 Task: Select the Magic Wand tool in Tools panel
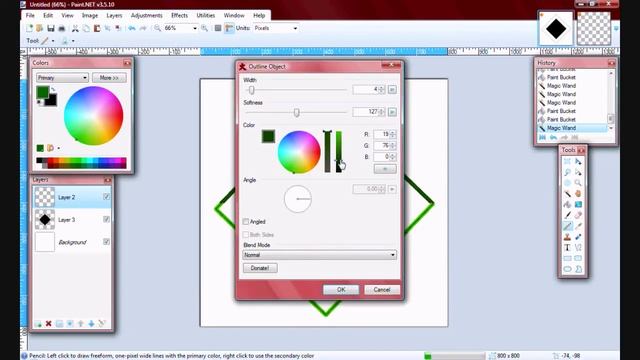pyautogui.click(x=567, y=193)
